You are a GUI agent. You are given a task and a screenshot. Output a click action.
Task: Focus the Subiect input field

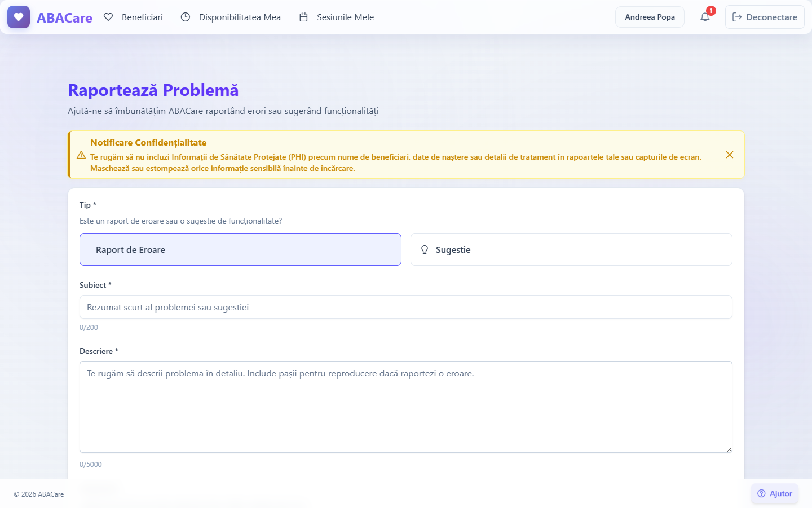click(x=406, y=307)
